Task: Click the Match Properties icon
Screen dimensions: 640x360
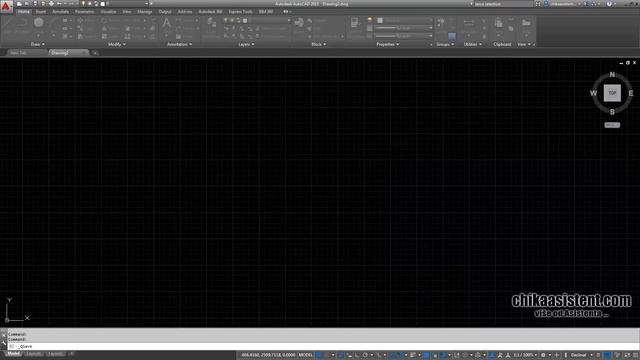Action: [355, 22]
